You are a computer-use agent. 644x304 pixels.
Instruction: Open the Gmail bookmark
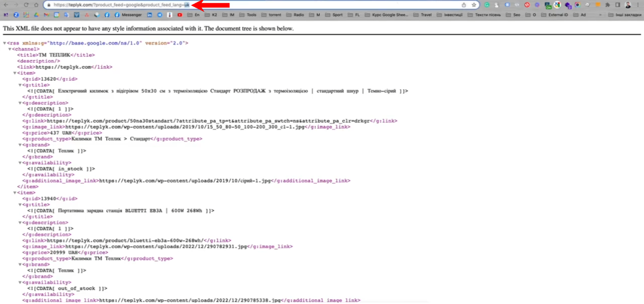pos(46,15)
